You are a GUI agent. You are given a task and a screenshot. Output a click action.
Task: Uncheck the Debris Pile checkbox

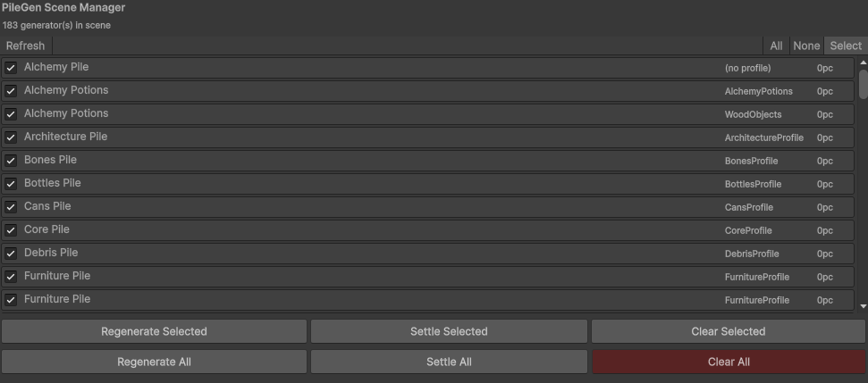pyautogui.click(x=11, y=254)
